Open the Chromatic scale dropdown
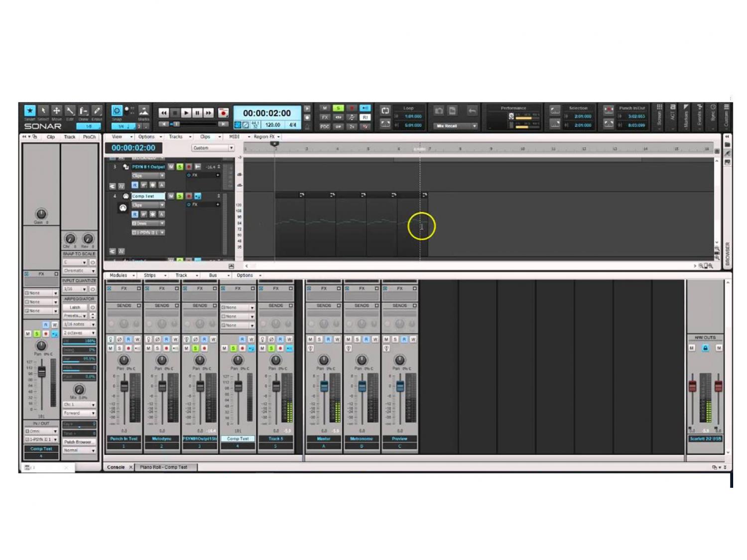747x560 pixels. pos(79,271)
